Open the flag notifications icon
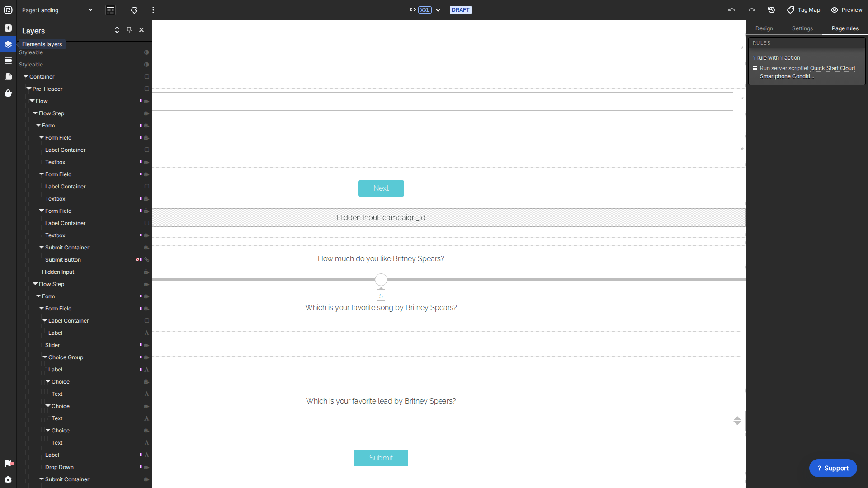 pos(9,464)
